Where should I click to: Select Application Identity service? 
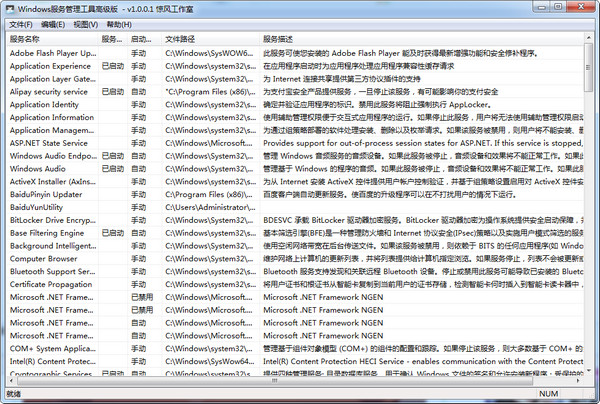pos(44,104)
